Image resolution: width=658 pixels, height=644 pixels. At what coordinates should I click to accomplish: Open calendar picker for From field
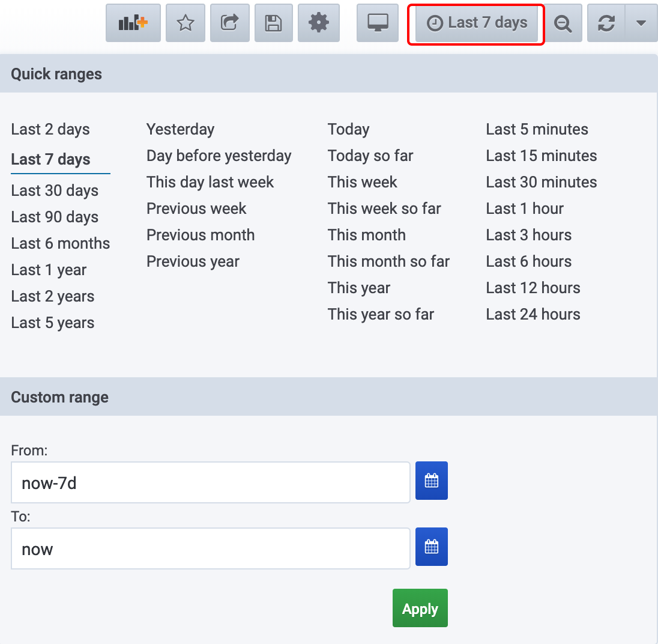click(x=432, y=481)
